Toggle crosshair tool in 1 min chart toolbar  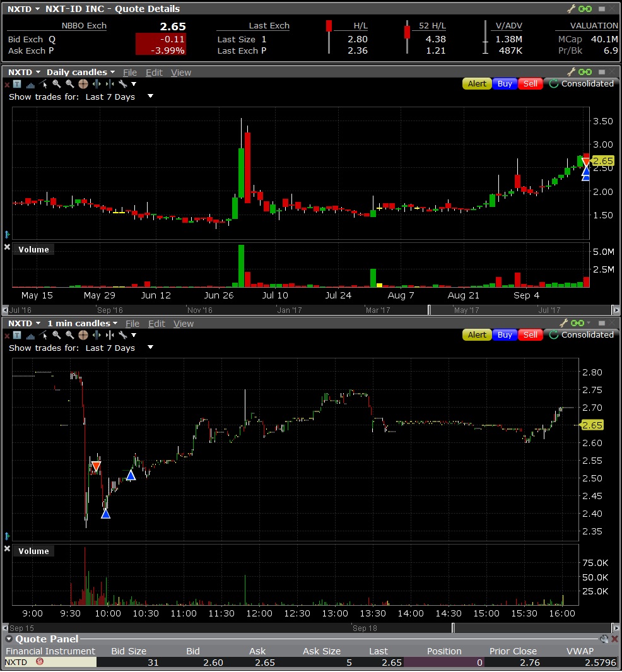pos(83,335)
